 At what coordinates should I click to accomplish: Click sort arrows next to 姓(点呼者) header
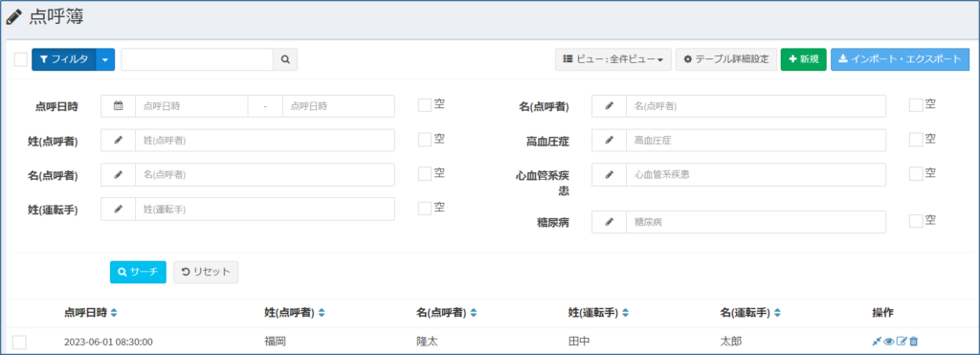[322, 313]
